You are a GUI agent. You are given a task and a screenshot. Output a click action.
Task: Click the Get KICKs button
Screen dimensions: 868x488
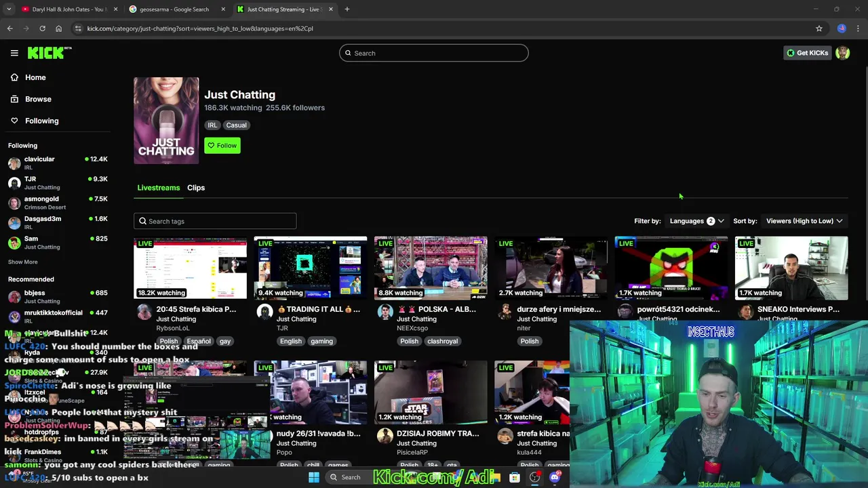tap(807, 53)
